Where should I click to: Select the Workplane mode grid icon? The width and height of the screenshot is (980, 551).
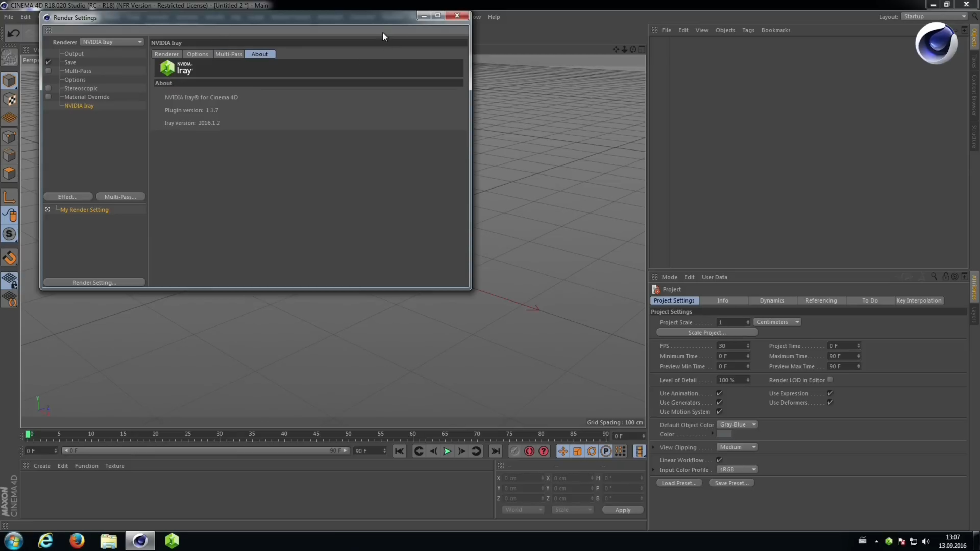(9, 118)
